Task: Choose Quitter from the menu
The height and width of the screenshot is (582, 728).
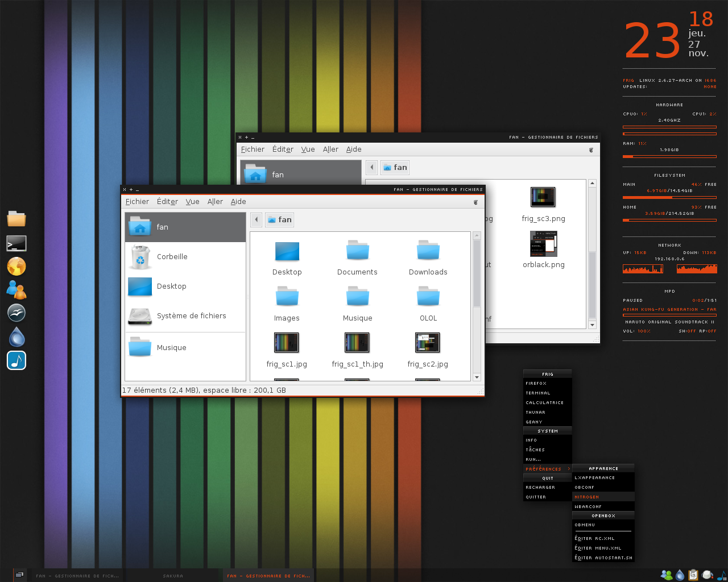Action: (548, 497)
